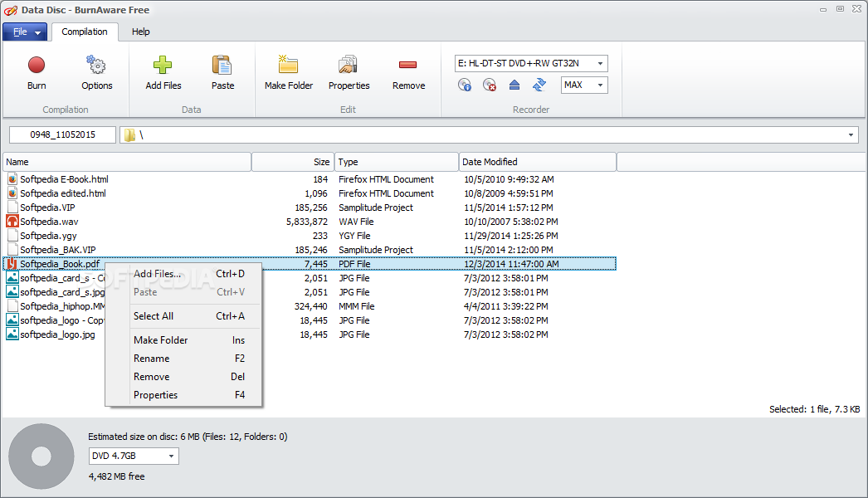
Task: Click the date 10/10/2007 5:38:02 PM
Action: [x=511, y=222]
